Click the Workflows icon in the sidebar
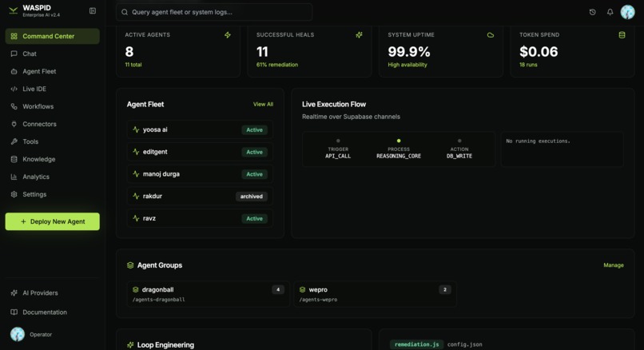644x350 pixels. 14,106
